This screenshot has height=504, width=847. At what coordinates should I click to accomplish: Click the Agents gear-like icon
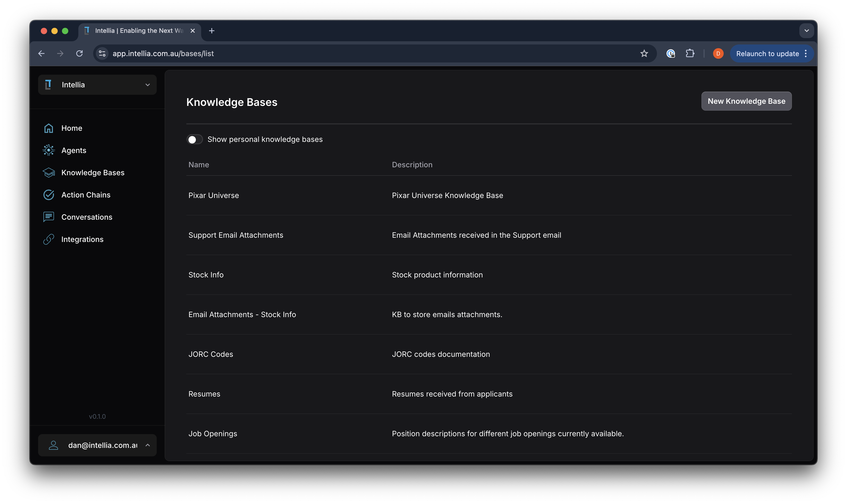(48, 150)
